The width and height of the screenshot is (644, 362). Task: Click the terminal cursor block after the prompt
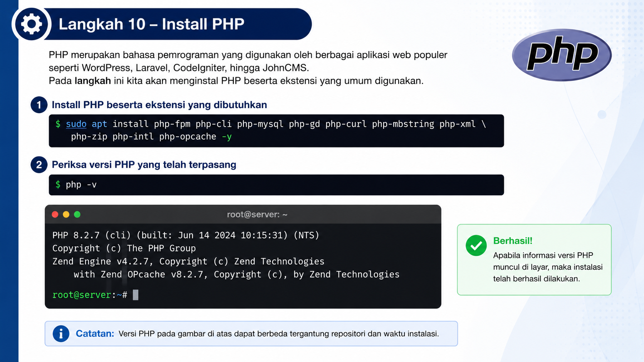point(136,295)
